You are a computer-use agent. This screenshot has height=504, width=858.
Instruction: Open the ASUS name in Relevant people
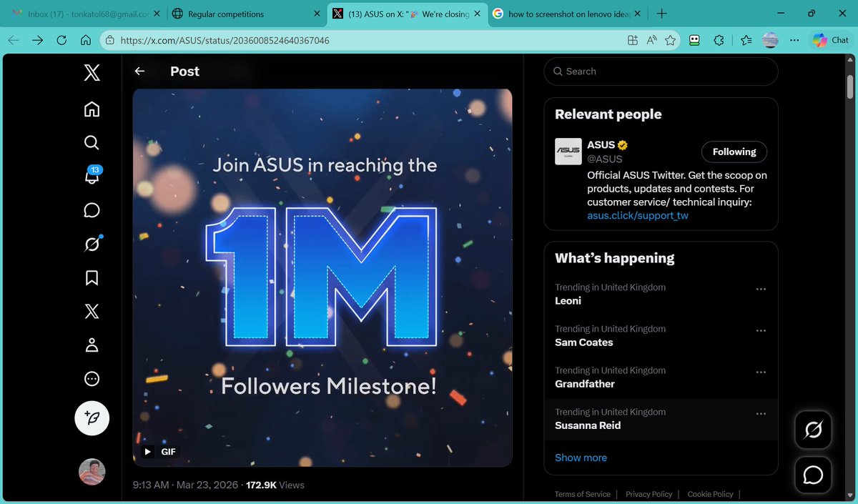pyautogui.click(x=601, y=144)
